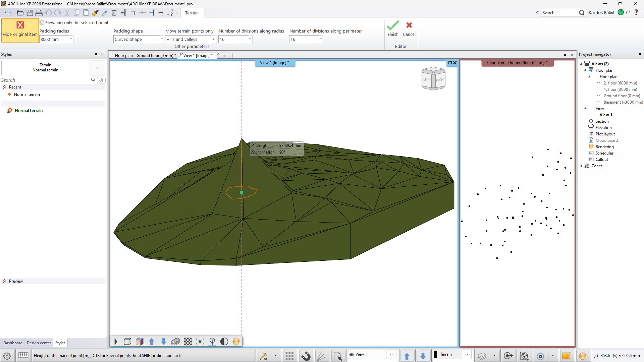Click the globe coordinate system icon

click(524, 356)
